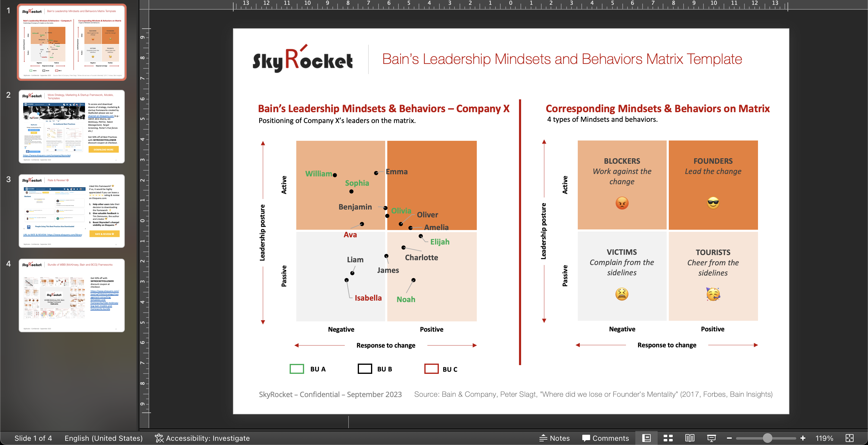Open Accessibility: Investigate checker
The image size is (868, 445).
(x=202, y=438)
